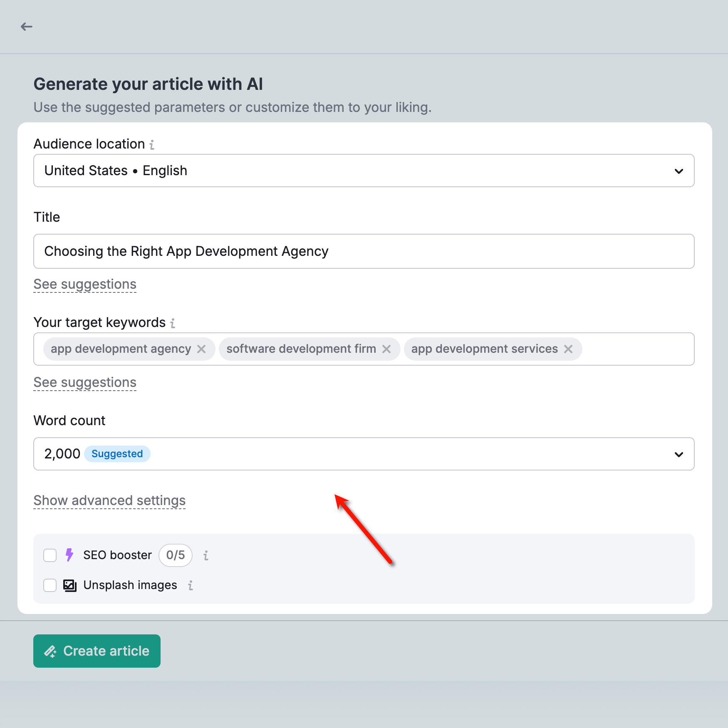Viewport: 728px width, 728px height.
Task: Click See suggestions under the Title field
Action: [85, 284]
